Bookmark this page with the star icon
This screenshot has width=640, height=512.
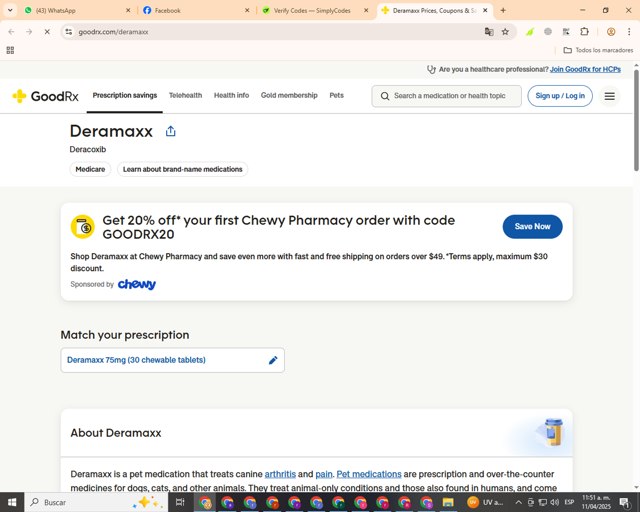[x=505, y=31]
